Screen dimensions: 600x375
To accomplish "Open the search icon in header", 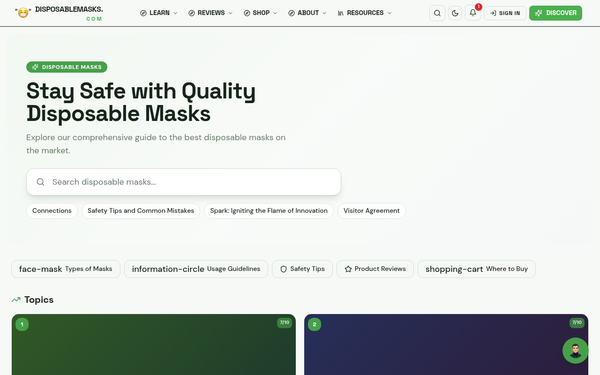I will [437, 13].
